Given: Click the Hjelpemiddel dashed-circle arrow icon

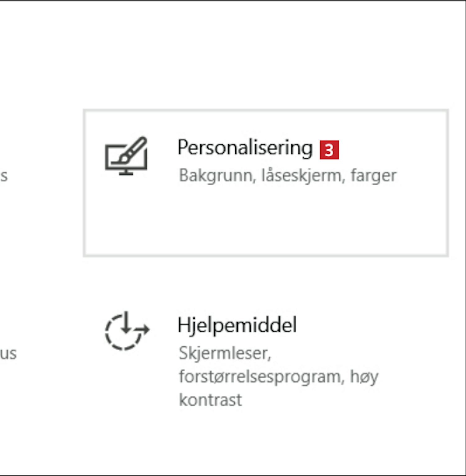Looking at the screenshot, I should pyautogui.click(x=127, y=331).
